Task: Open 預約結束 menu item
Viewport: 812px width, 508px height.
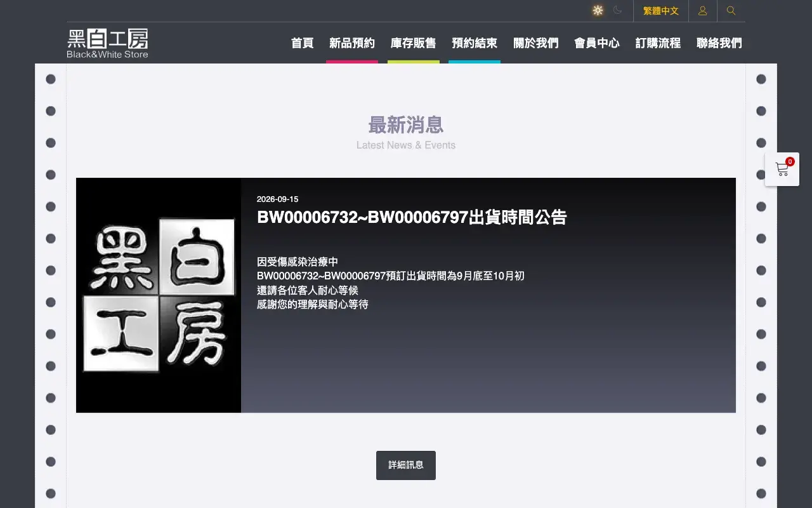Action: pos(475,43)
